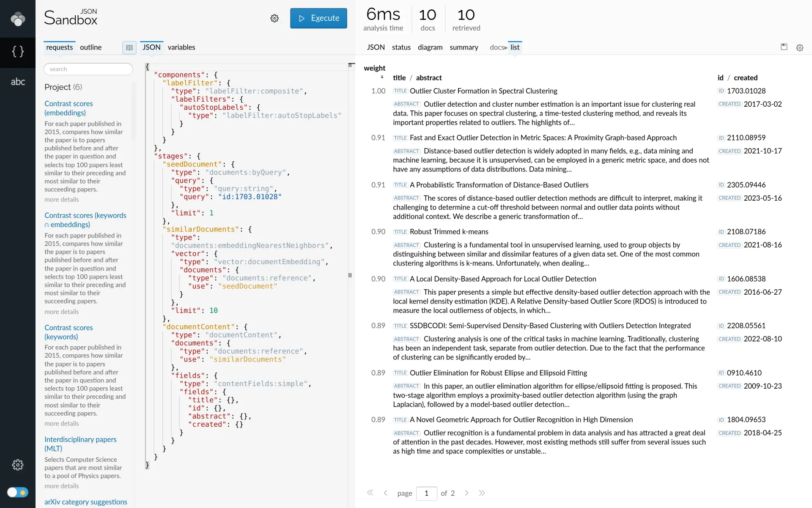Click the Project (6) heading
Viewport: 812px width, 508px height.
63,87
